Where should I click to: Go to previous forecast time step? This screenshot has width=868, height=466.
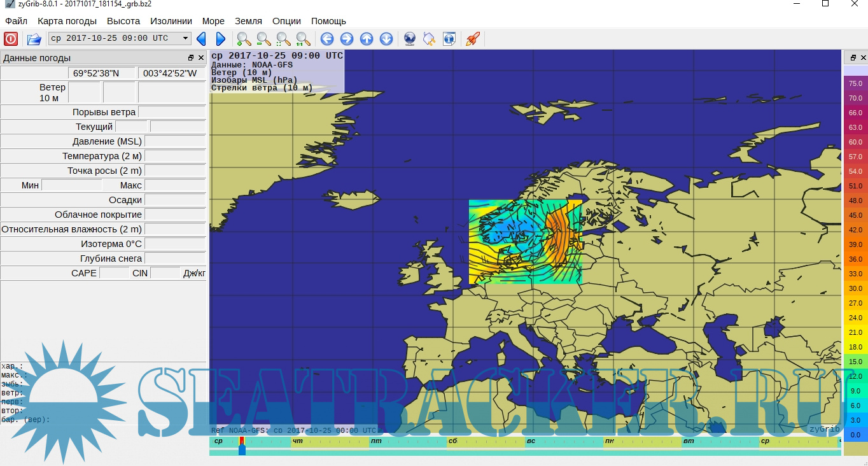coord(201,39)
